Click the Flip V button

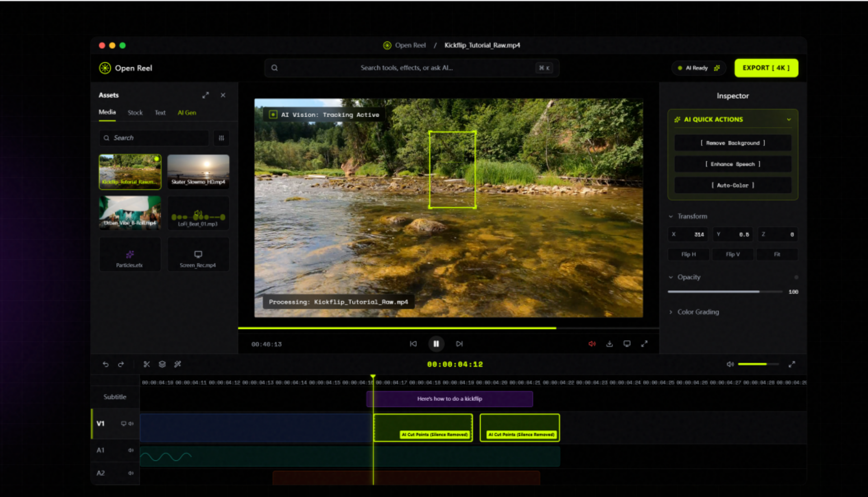(733, 254)
